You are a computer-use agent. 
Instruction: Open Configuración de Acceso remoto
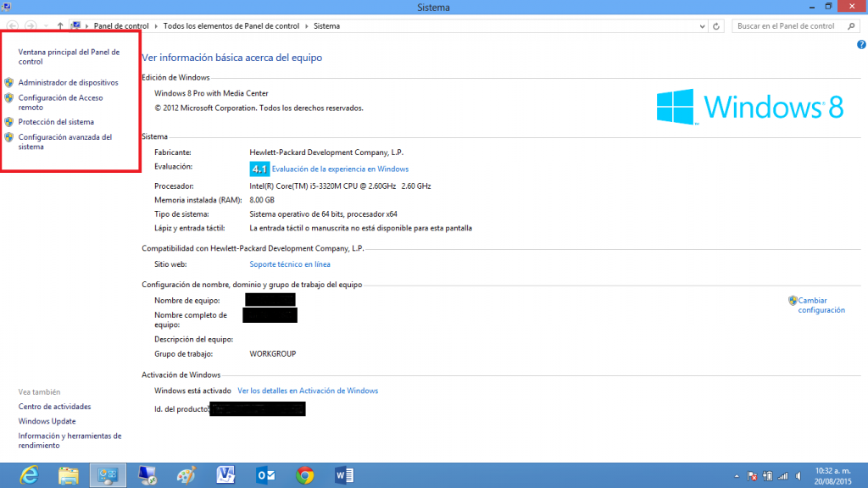(x=60, y=103)
